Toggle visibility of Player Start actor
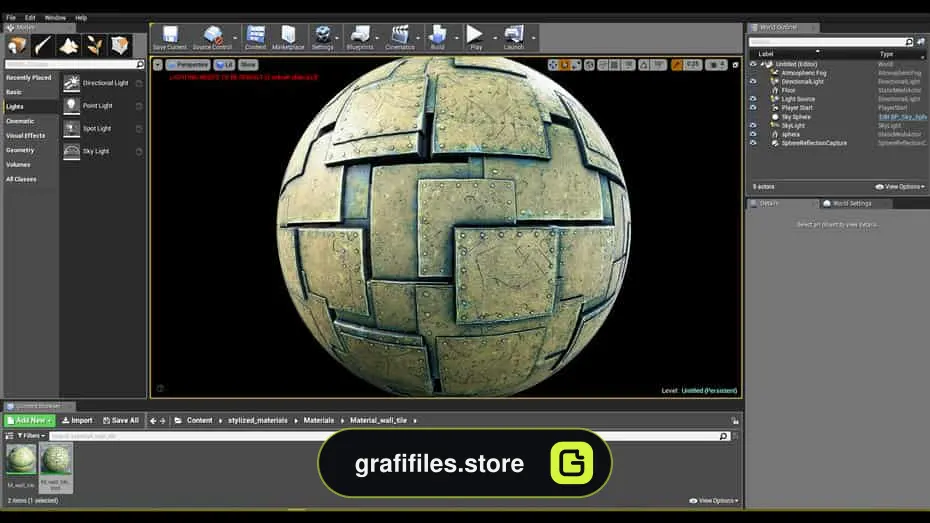This screenshot has height=523, width=930. pos(753,108)
